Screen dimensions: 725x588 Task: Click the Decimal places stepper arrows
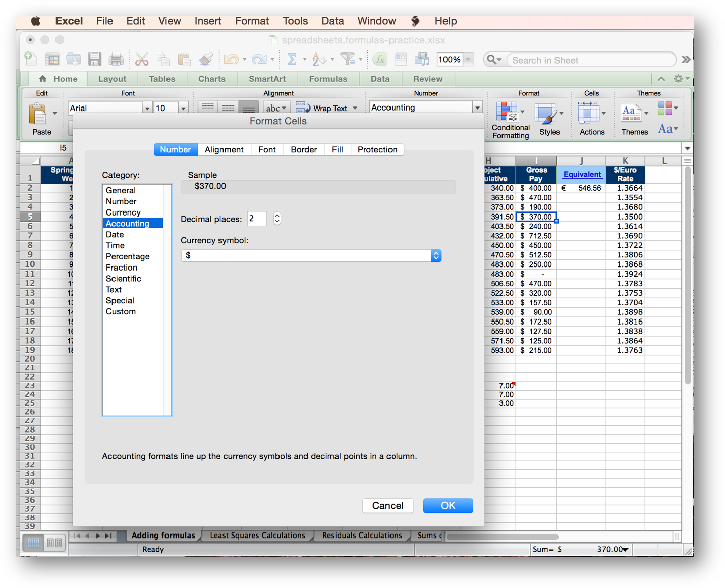(x=277, y=219)
